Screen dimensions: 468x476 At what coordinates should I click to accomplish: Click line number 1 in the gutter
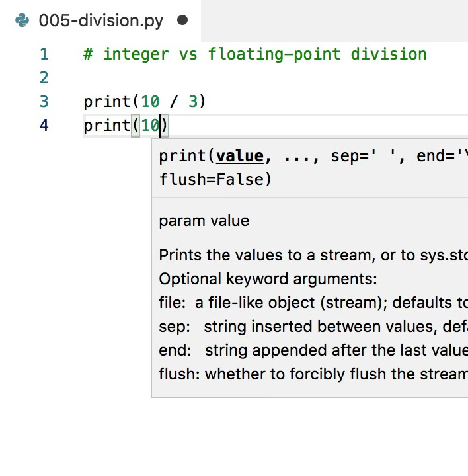coord(44,54)
